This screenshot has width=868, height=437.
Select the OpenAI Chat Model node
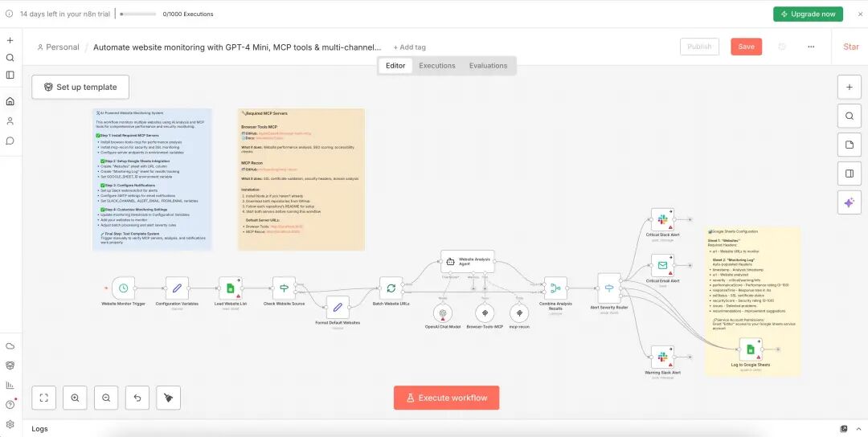[442, 313]
